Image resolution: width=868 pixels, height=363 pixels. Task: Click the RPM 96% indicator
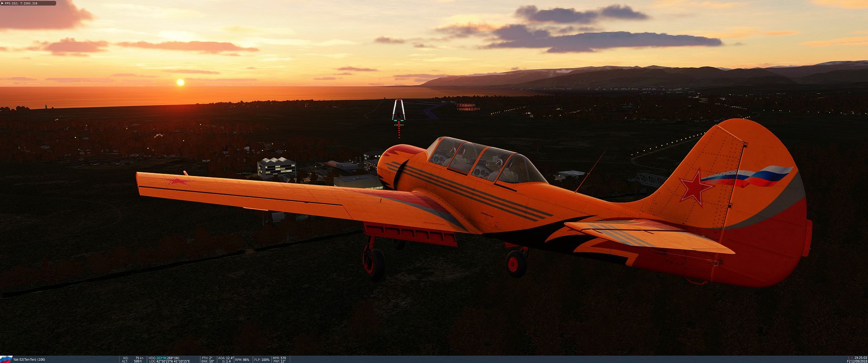tap(242, 360)
